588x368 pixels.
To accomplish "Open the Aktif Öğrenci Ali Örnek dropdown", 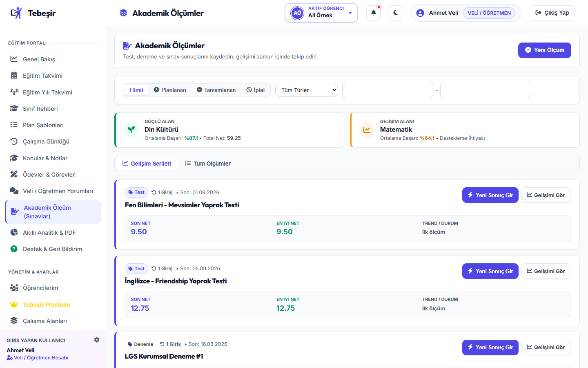I will click(x=321, y=13).
